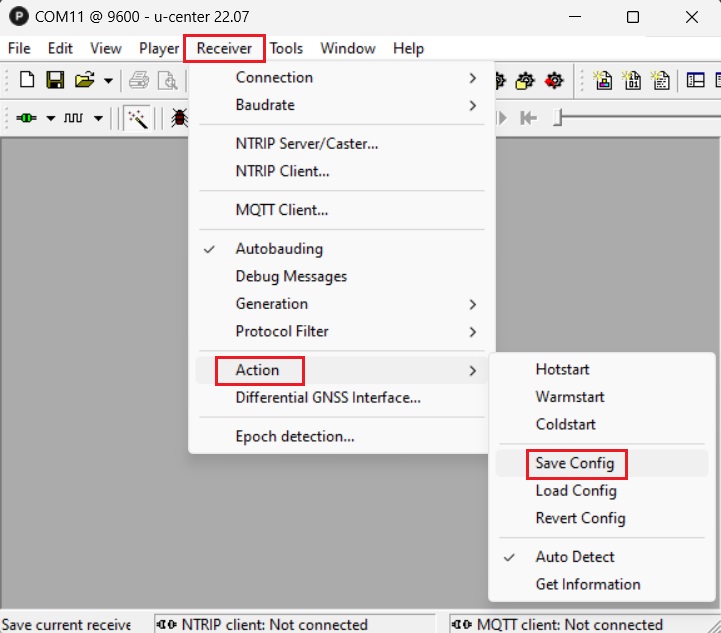Image resolution: width=721 pixels, height=633 pixels.
Task: Click the player position slider handle
Action: (x=559, y=118)
